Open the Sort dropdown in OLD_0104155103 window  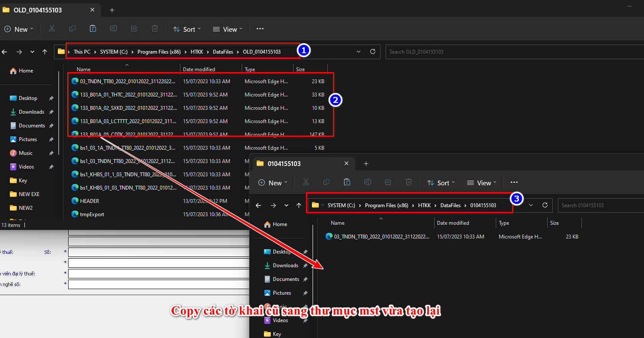pos(185,29)
